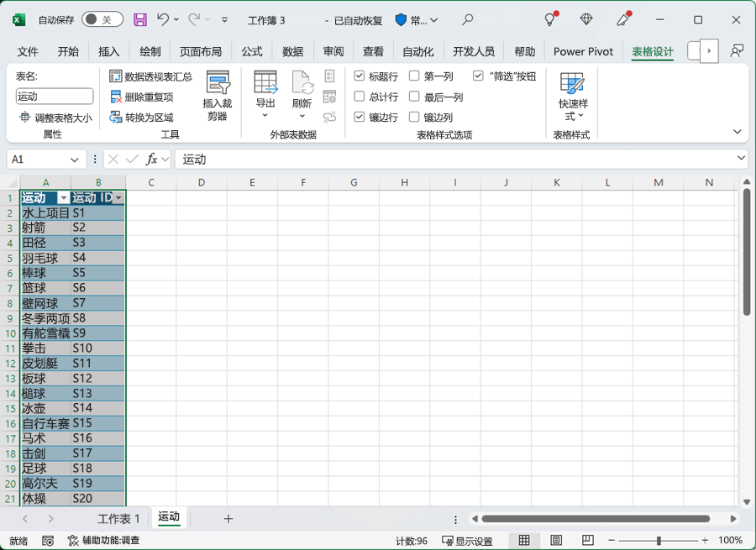Switch to Normal view in status bar
Viewport: 756px width, 550px height.
point(524,541)
